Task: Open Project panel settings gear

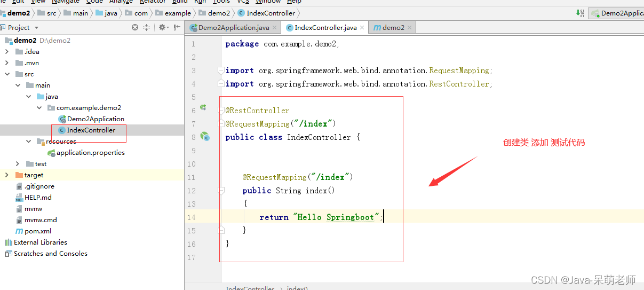Action: pyautogui.click(x=163, y=27)
